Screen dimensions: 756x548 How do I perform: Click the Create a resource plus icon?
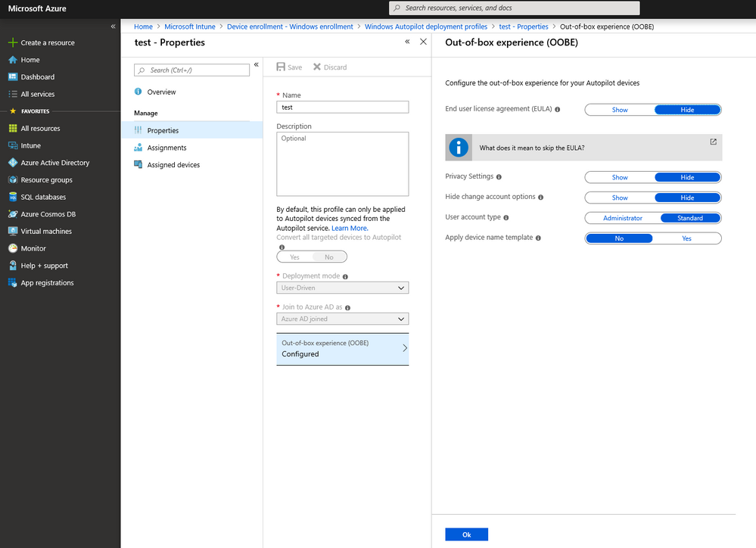point(13,42)
